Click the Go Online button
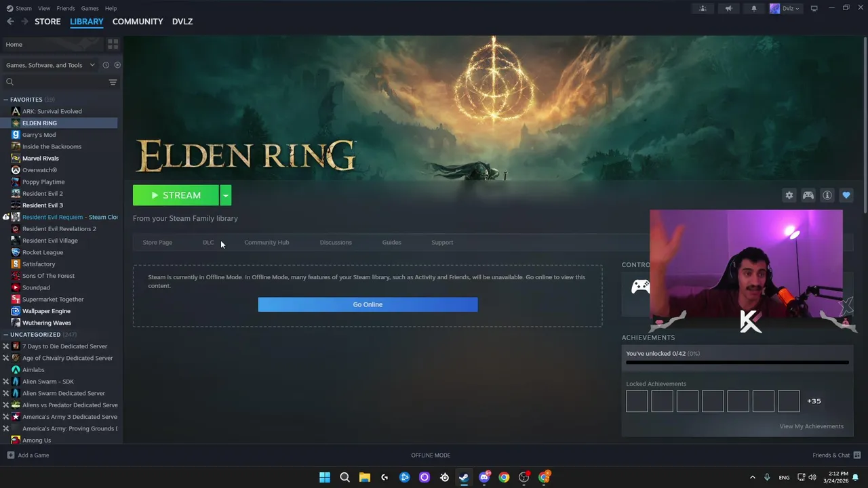Screen dimensions: 868x488 tap(368, 304)
